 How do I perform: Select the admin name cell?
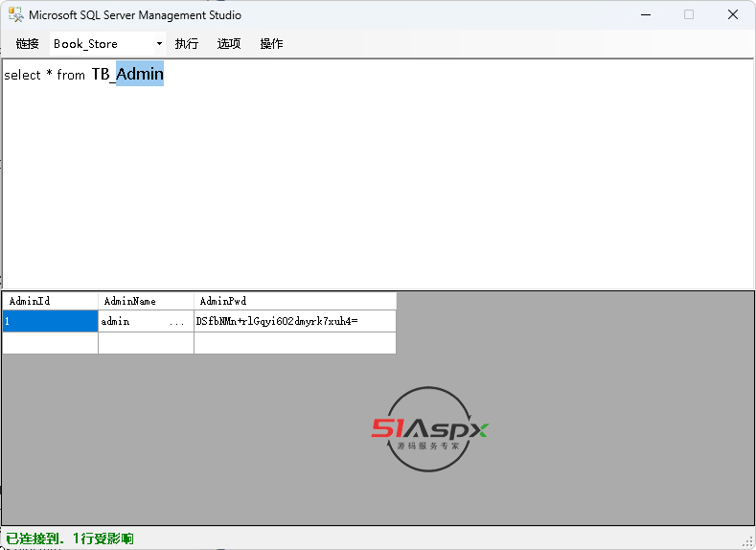click(146, 321)
